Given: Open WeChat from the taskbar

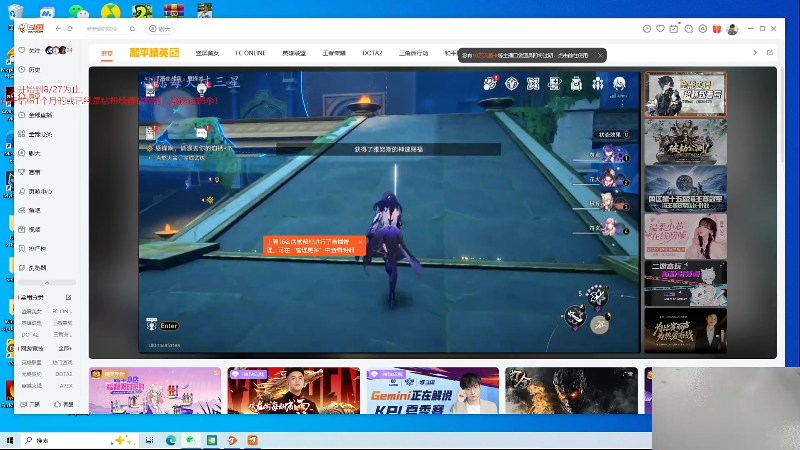Looking at the screenshot, I should (191, 440).
